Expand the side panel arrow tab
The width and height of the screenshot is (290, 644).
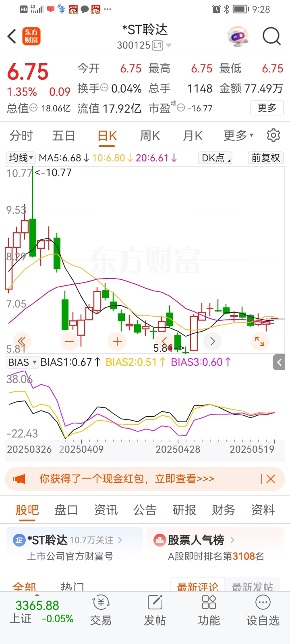(x=279, y=362)
